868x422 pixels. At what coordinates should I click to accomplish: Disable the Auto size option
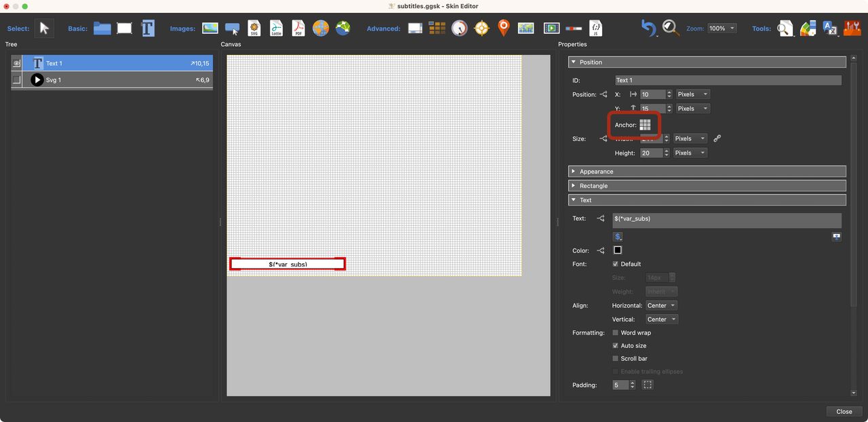(x=615, y=345)
